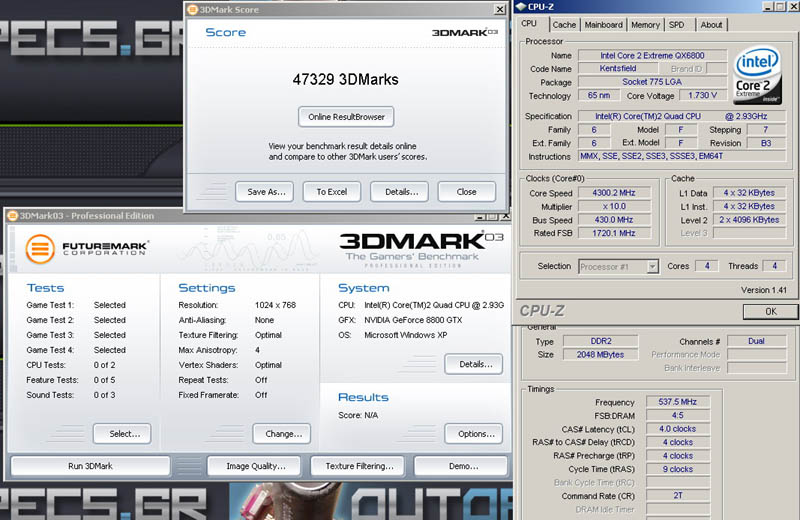Image resolution: width=800 pixels, height=520 pixels.
Task: Click the Socket 775 LGA package value
Action: point(652,82)
